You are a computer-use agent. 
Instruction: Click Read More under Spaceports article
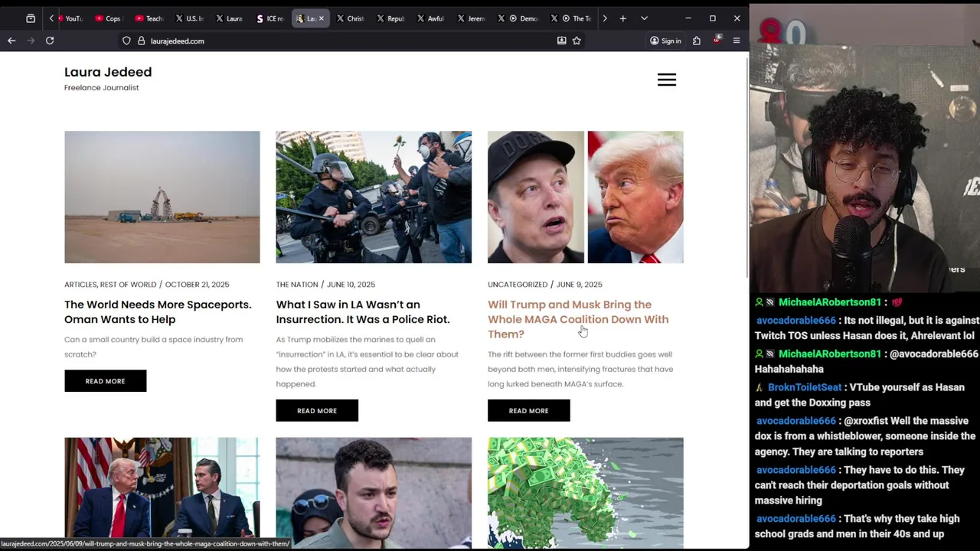(x=105, y=381)
